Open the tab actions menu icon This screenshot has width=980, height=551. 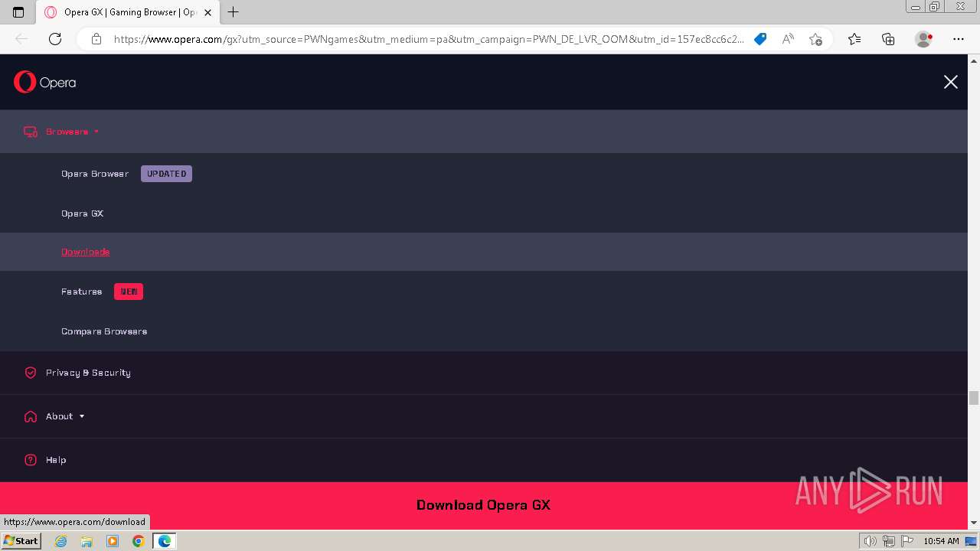click(18, 12)
